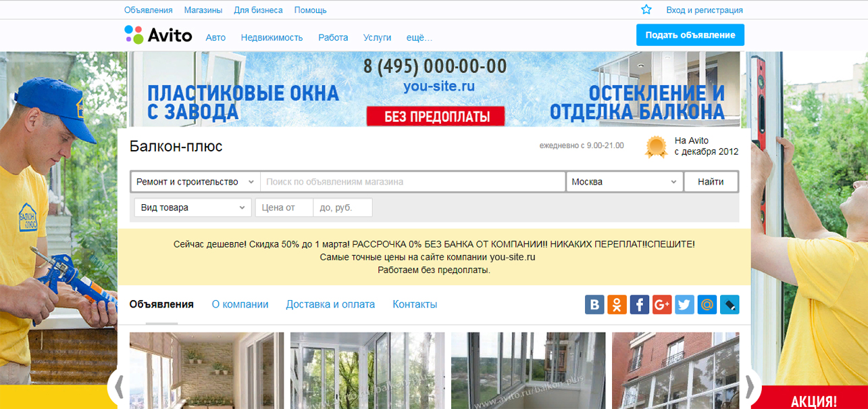This screenshot has height=409, width=868.
Task: Open the Доставка и оплата tab
Action: point(330,304)
